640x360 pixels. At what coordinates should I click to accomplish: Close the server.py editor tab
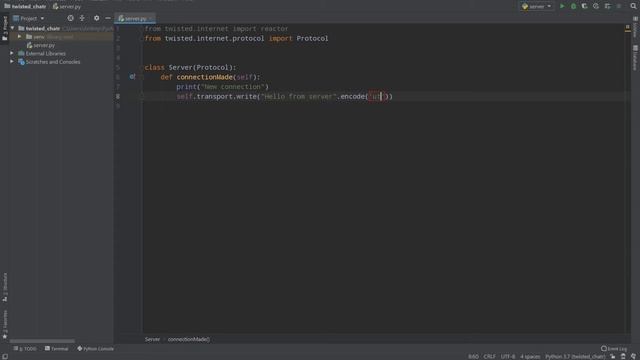pos(151,18)
